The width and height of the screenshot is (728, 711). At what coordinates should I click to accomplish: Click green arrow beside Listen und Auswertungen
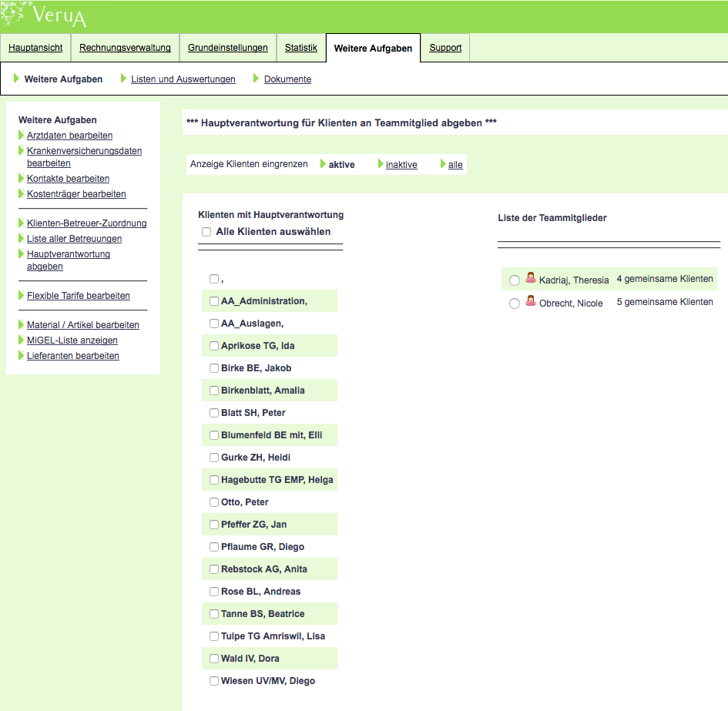tap(125, 79)
